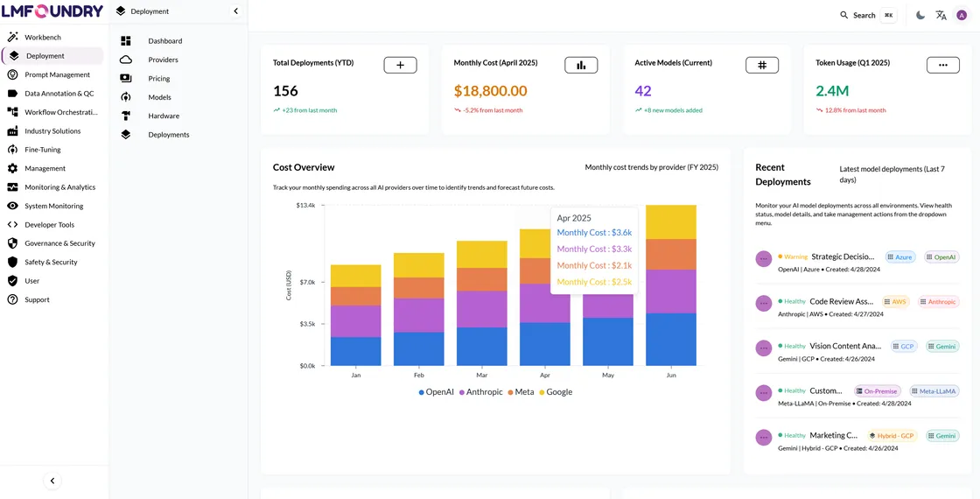The image size is (980, 499).
Task: Open Token Usage card ellipsis button
Action: tap(942, 65)
